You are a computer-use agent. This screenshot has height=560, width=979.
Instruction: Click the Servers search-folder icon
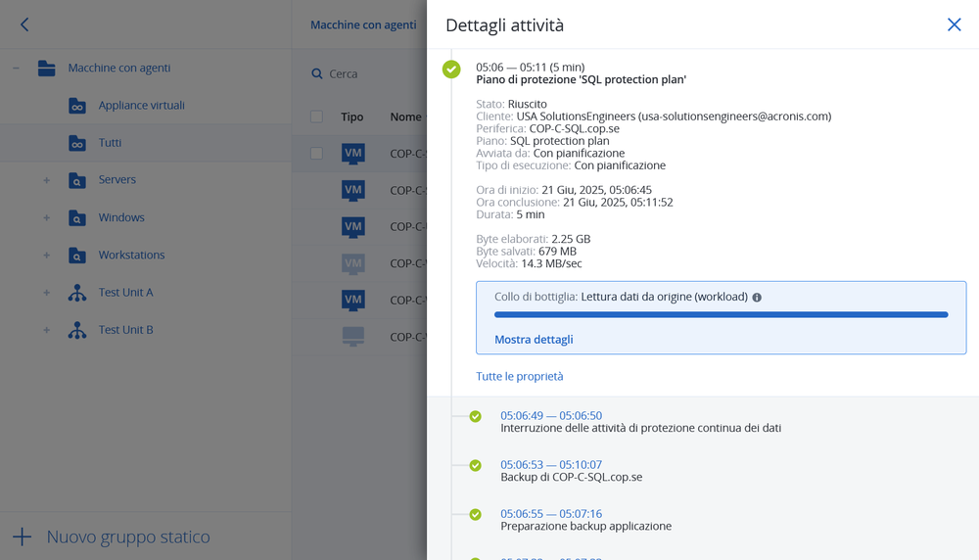point(77,180)
